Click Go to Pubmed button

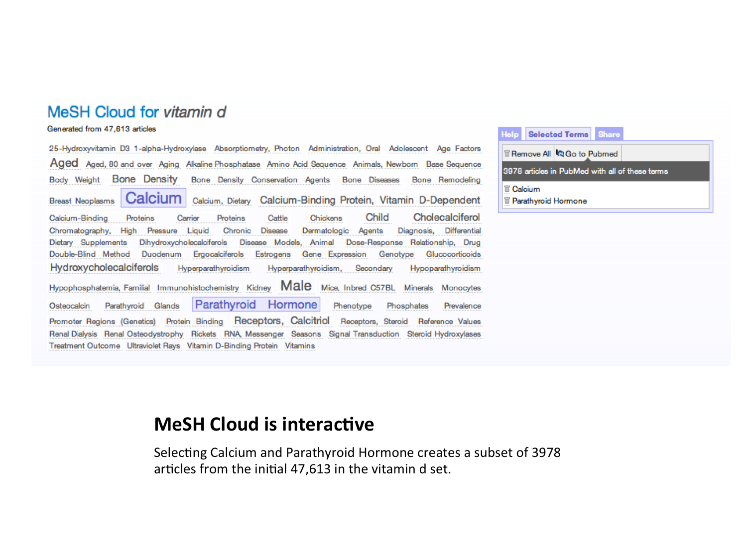(x=587, y=154)
